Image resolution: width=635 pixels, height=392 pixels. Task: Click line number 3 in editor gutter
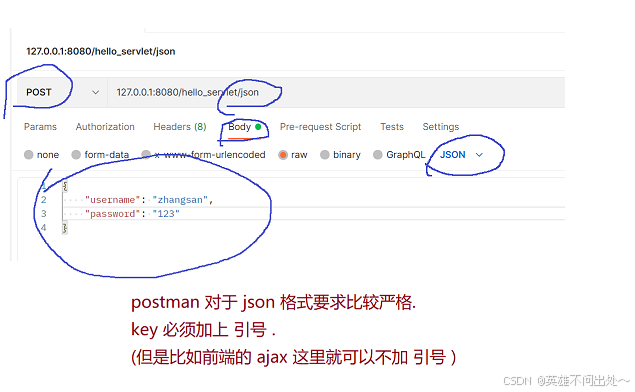44,214
